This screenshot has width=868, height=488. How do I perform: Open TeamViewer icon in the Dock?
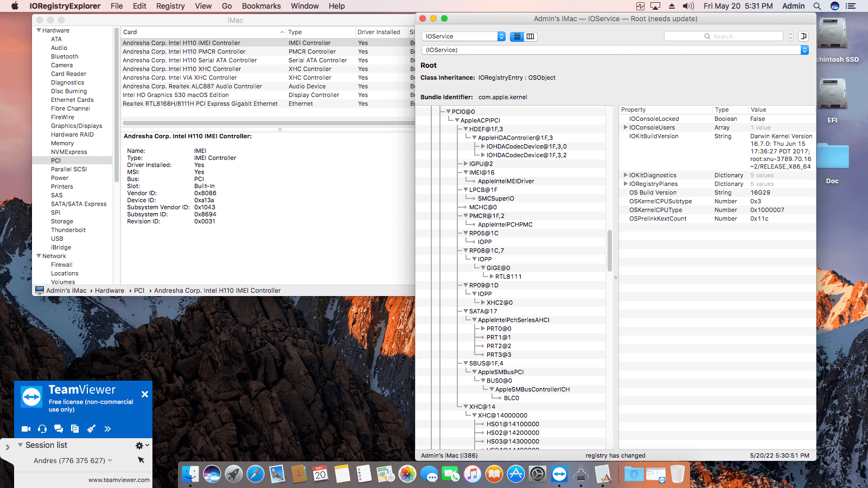[x=559, y=474]
